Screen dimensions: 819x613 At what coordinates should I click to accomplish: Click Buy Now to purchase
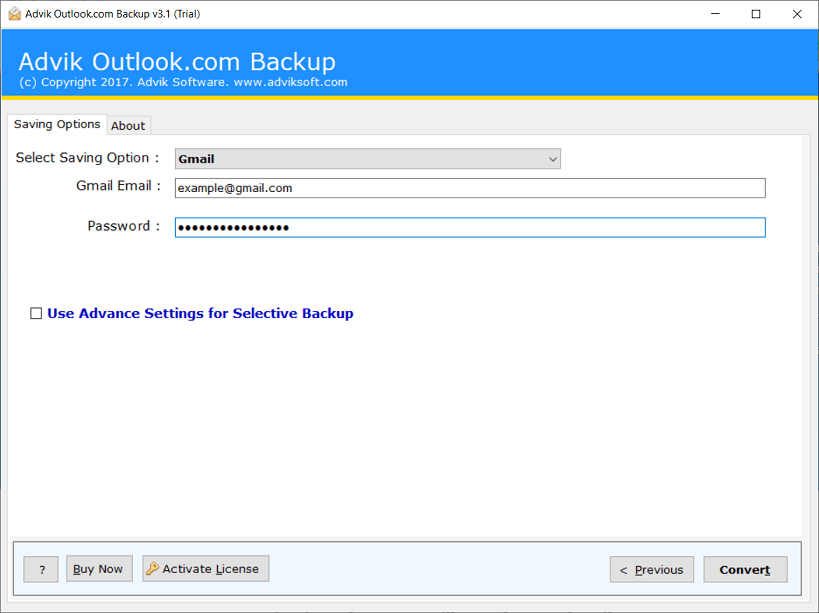point(98,568)
